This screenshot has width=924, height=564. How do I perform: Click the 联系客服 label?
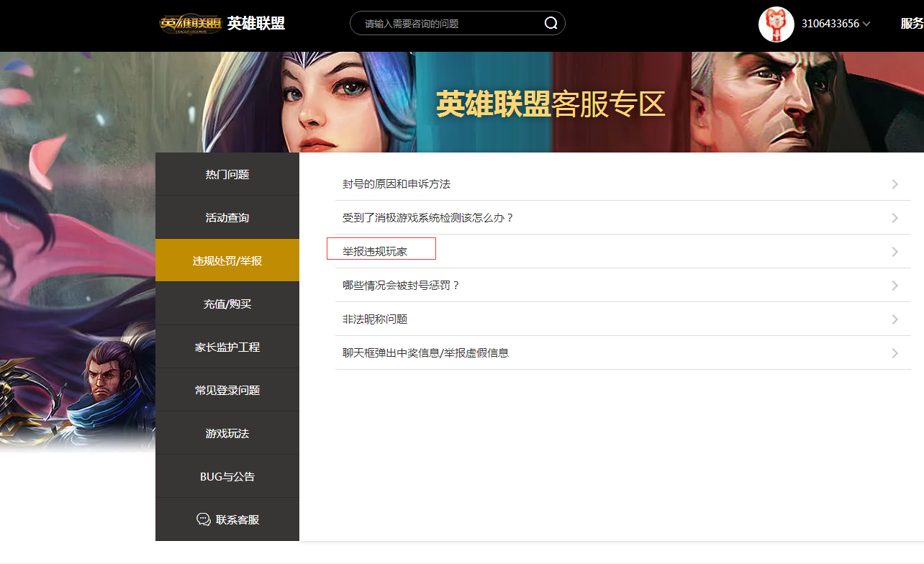pyautogui.click(x=237, y=519)
